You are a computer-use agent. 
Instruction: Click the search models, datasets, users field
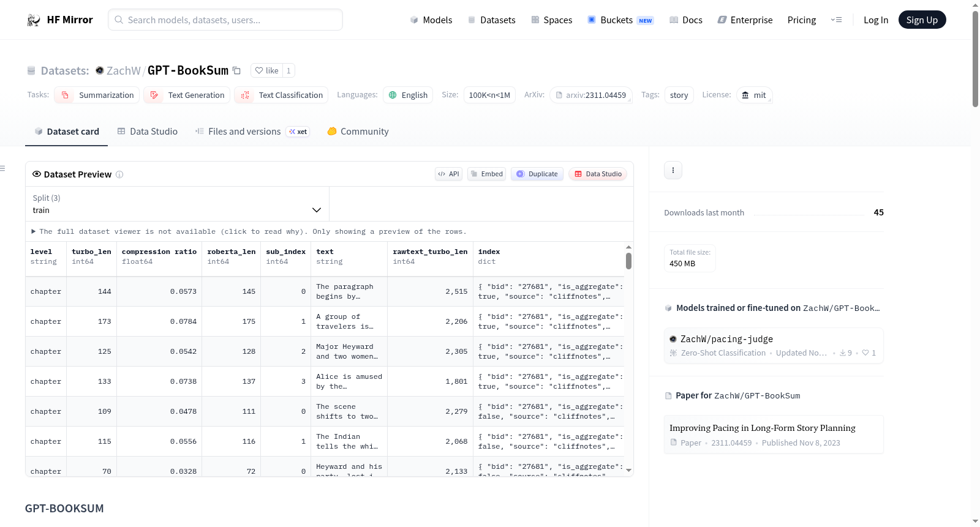pyautogui.click(x=225, y=20)
